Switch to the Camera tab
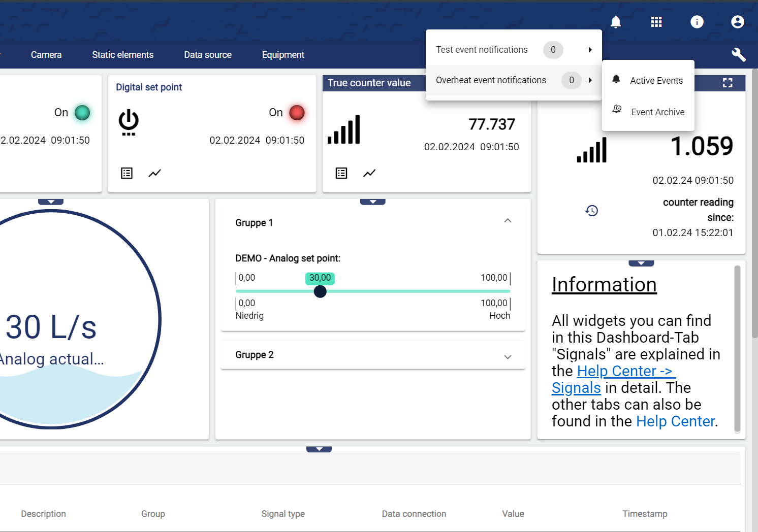This screenshot has width=758, height=532. 46,55
